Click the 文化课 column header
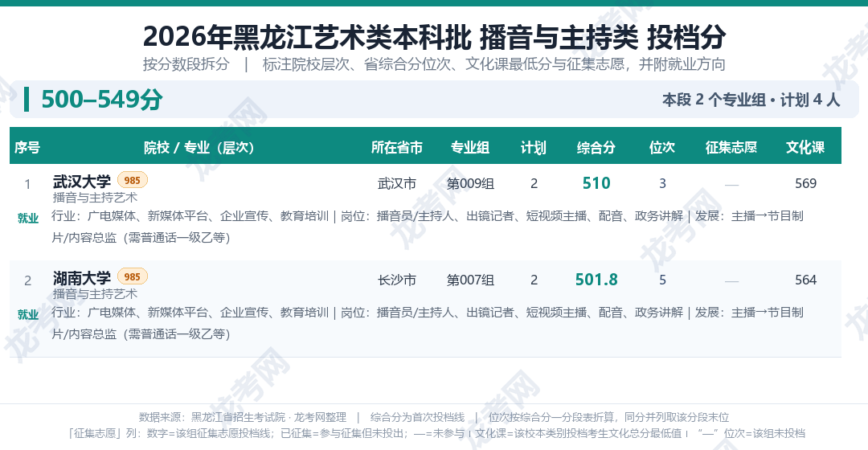 [x=805, y=147]
